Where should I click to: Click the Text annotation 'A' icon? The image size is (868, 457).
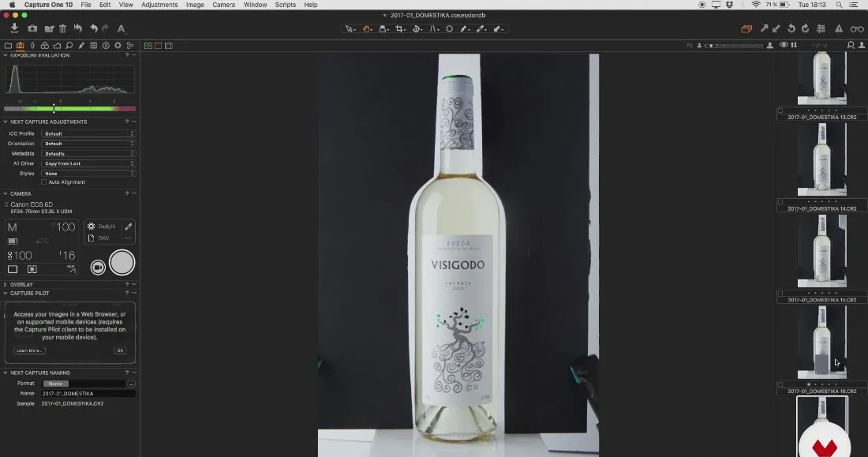point(122,28)
